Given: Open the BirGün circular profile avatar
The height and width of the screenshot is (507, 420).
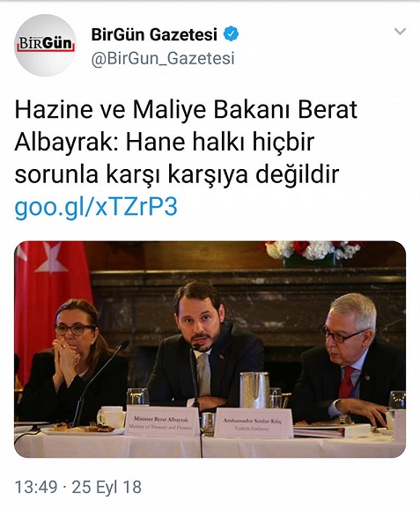Looking at the screenshot, I should click(x=45, y=45).
